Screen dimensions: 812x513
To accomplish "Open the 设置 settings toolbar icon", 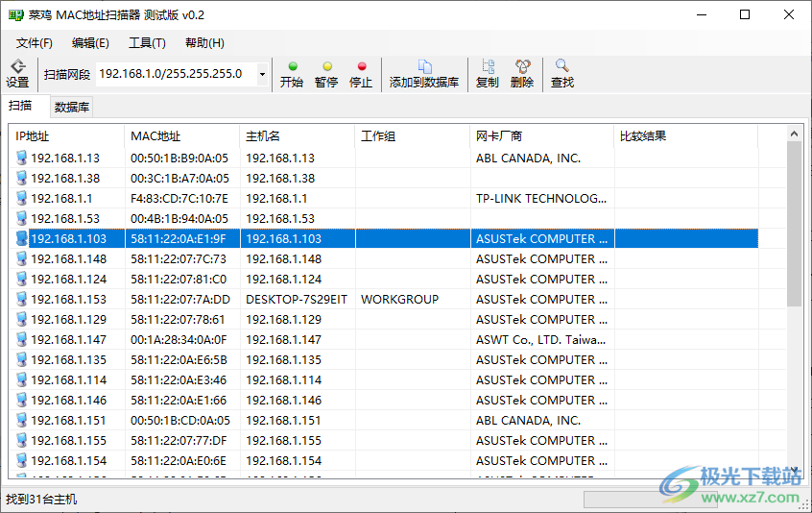I will (17, 73).
